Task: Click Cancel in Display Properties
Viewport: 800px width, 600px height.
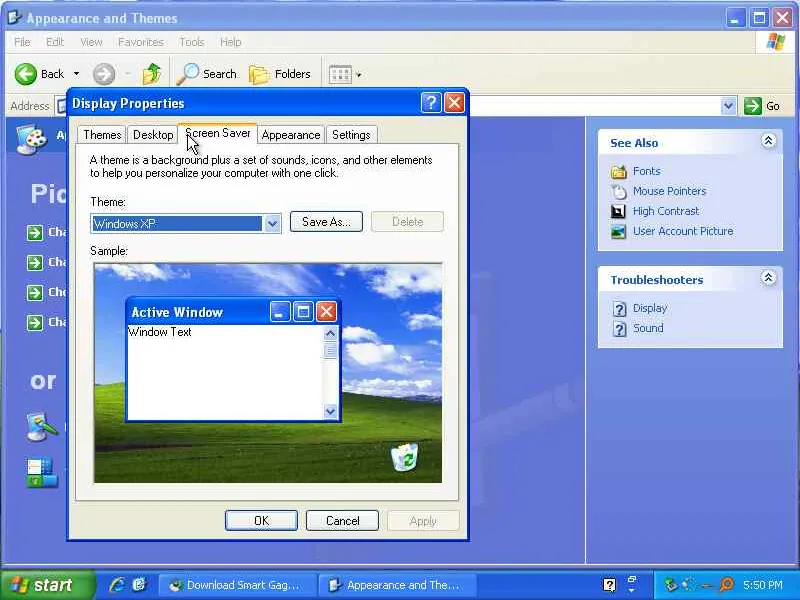Action: pyautogui.click(x=342, y=520)
